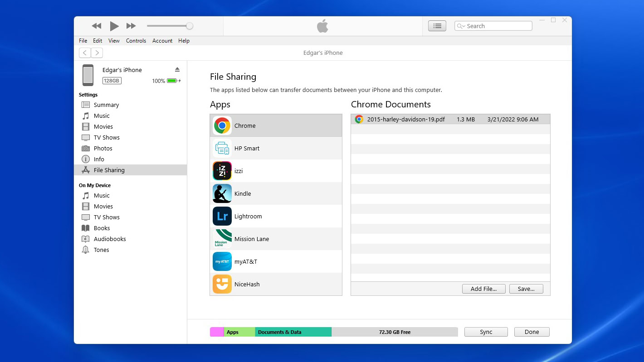The image size is (644, 362).
Task: Open the Account menu
Action: tap(162, 41)
